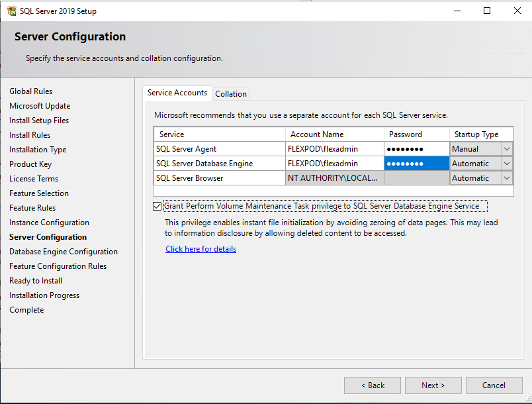Select Installation Progress step
This screenshot has height=404, width=532.
tap(44, 295)
